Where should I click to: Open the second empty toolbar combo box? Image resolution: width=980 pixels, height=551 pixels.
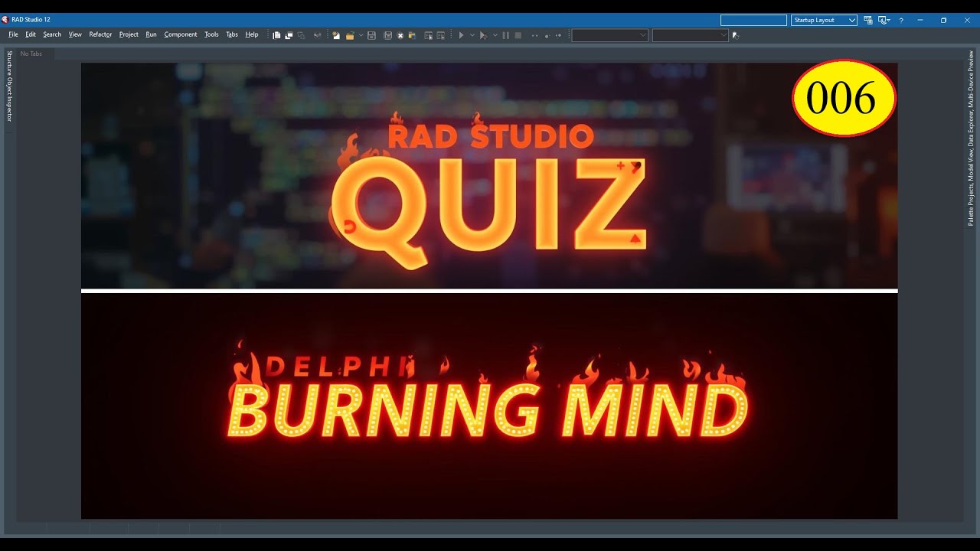tap(691, 35)
